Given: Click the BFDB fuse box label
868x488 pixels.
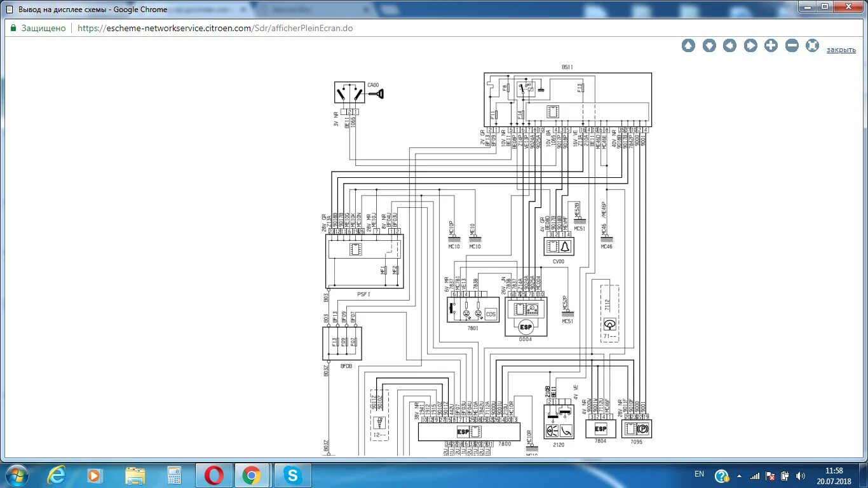Looking at the screenshot, I should (x=346, y=366).
